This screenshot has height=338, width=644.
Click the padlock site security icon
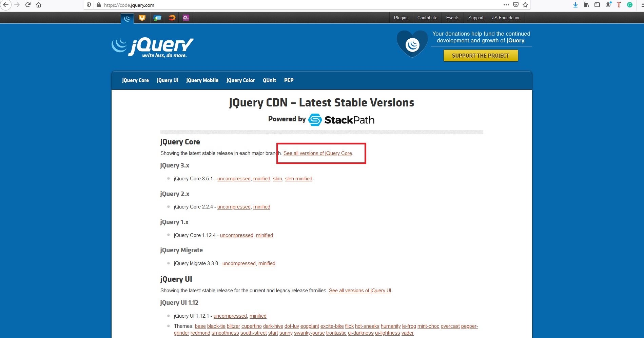(99, 5)
